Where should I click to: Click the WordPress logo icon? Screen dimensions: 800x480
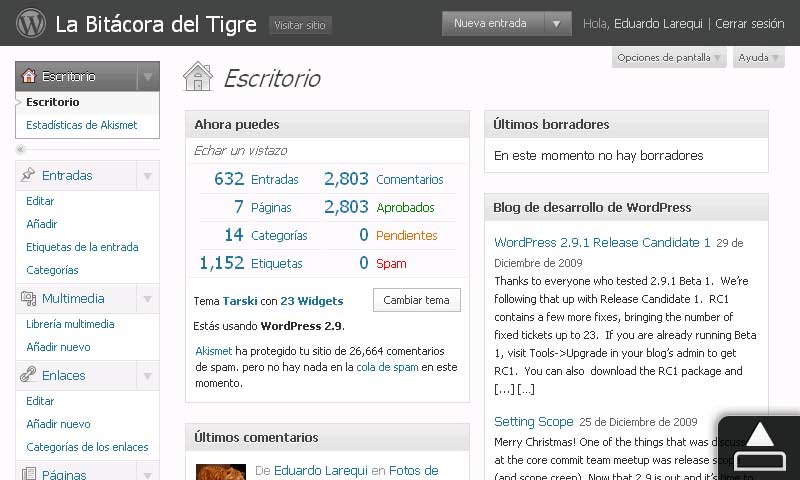(x=31, y=23)
